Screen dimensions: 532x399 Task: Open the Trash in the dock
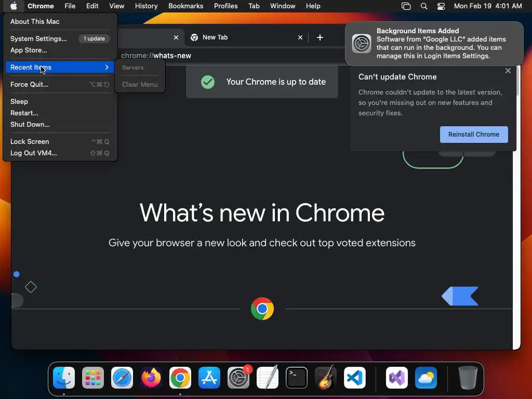[x=468, y=378]
